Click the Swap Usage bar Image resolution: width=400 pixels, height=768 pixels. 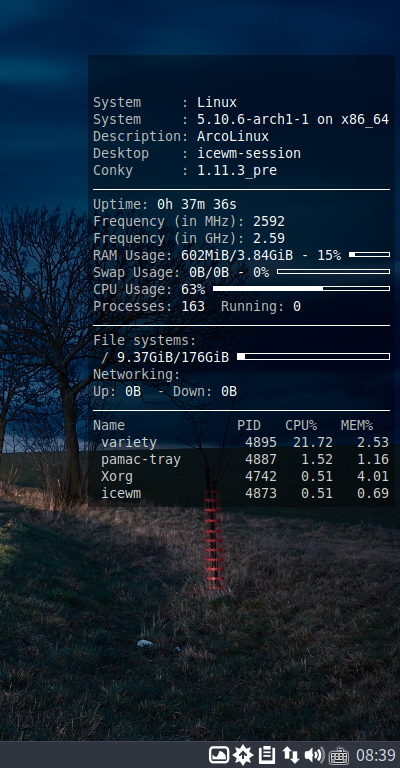click(333, 271)
